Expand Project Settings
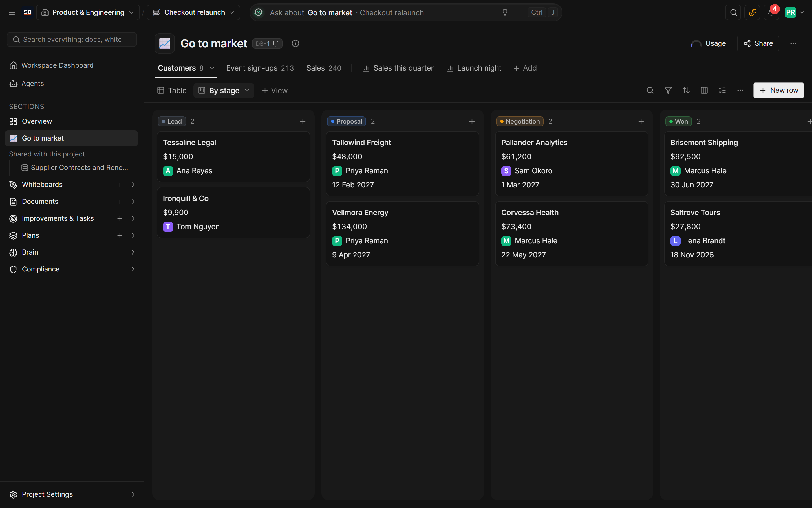The height and width of the screenshot is (508, 812). tap(133, 494)
